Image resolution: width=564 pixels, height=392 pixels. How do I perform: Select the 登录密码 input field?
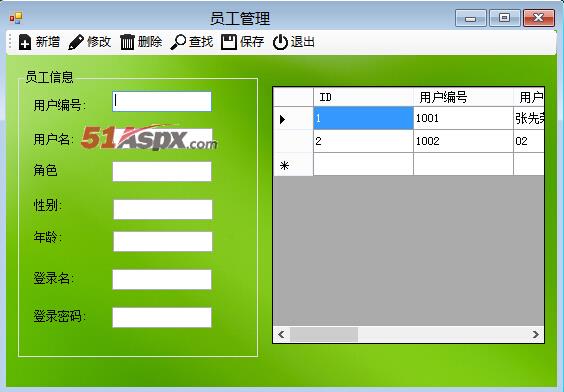[x=162, y=317]
